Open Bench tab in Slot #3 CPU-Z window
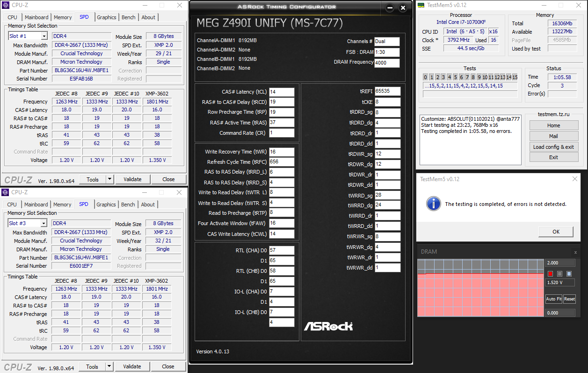The image size is (588, 373). 128,205
